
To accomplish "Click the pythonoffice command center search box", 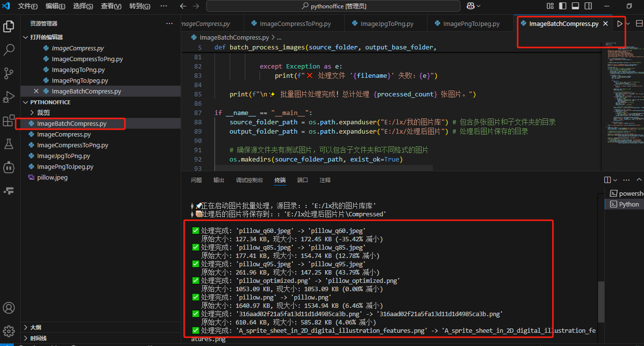I will 333,6.
